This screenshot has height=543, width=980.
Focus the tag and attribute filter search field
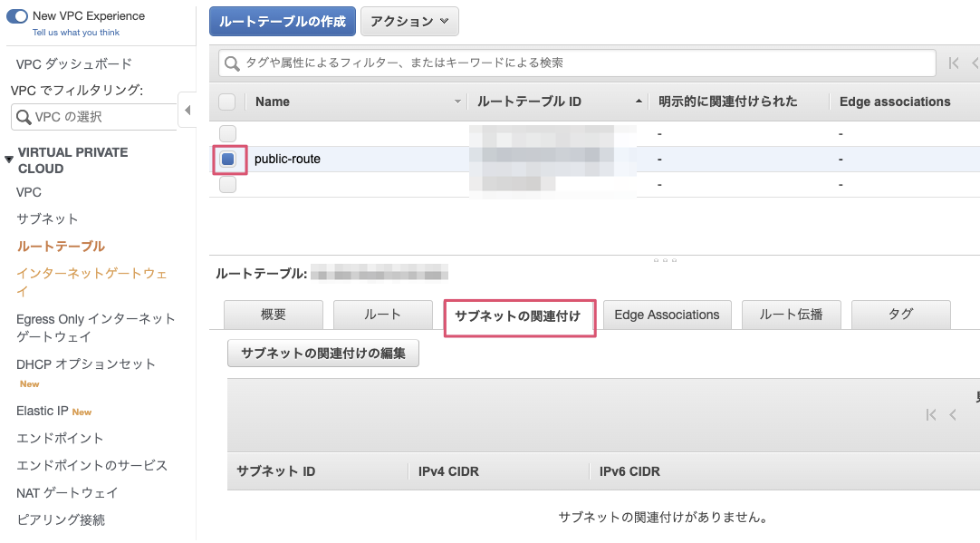point(580,63)
